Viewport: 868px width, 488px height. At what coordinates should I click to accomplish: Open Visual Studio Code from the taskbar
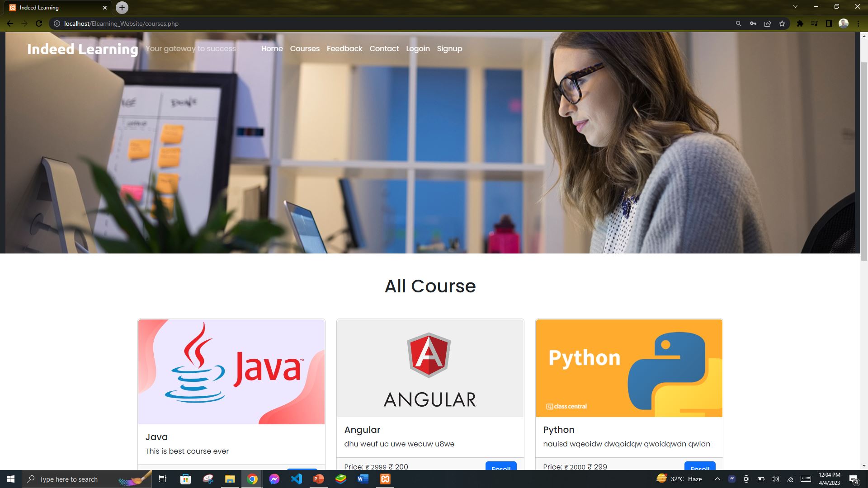click(297, 479)
